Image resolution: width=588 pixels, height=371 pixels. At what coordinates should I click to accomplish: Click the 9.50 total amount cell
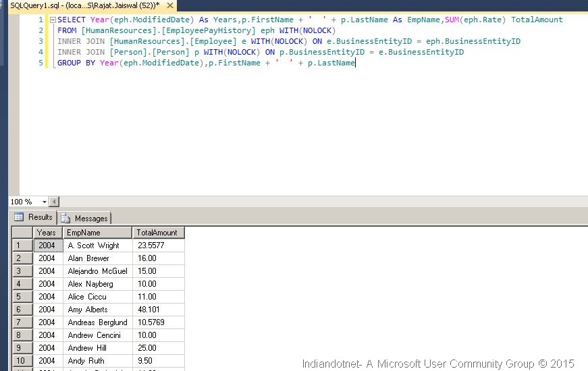point(158,360)
